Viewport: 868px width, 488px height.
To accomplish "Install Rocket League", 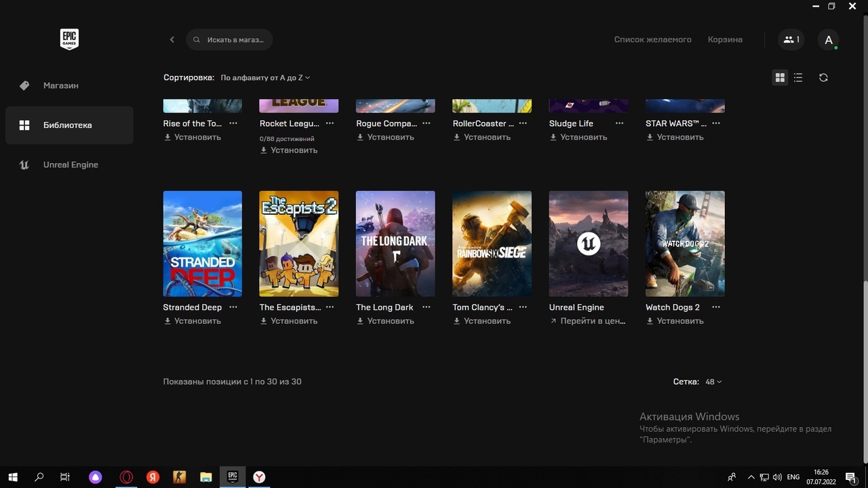I will (x=289, y=150).
